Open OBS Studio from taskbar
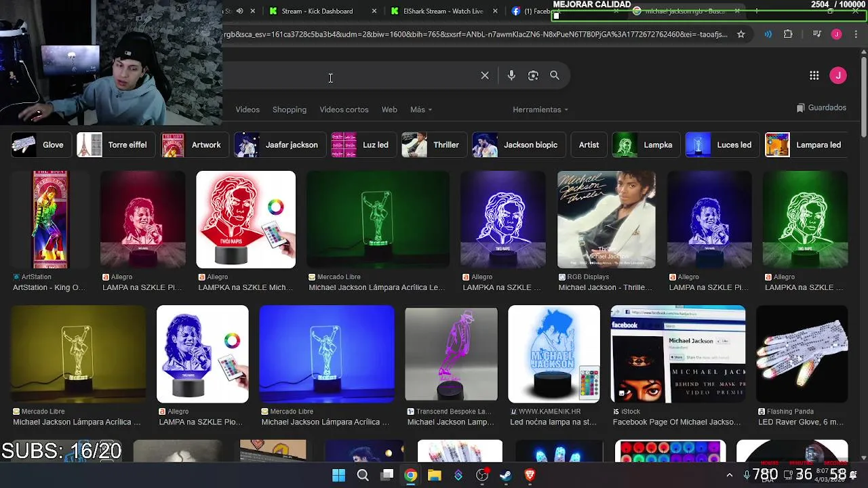Viewport: 868px width, 488px height. [x=482, y=475]
